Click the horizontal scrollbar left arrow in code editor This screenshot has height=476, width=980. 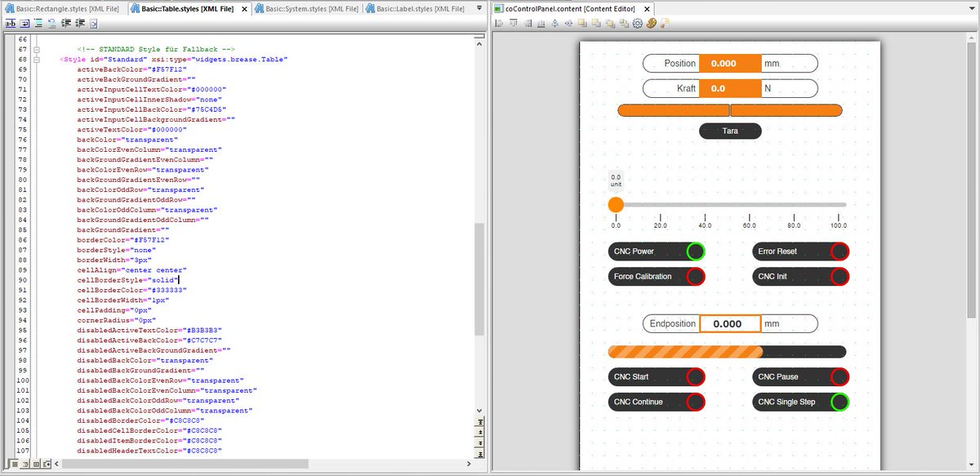pyautogui.click(x=56, y=464)
